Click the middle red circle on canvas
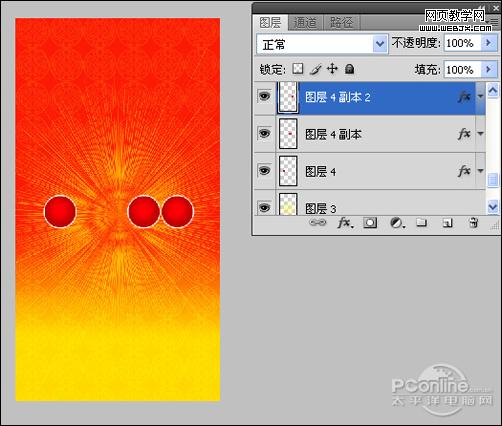The height and width of the screenshot is (426, 502). tap(144, 212)
